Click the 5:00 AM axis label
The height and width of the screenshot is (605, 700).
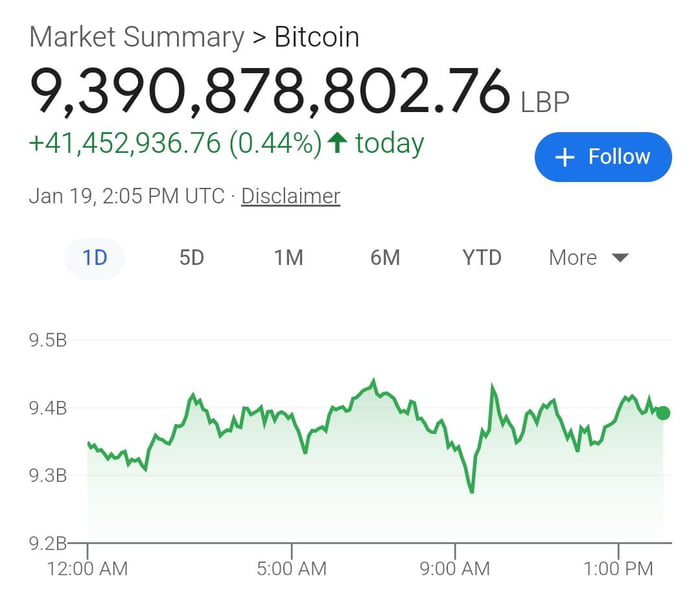click(x=292, y=569)
